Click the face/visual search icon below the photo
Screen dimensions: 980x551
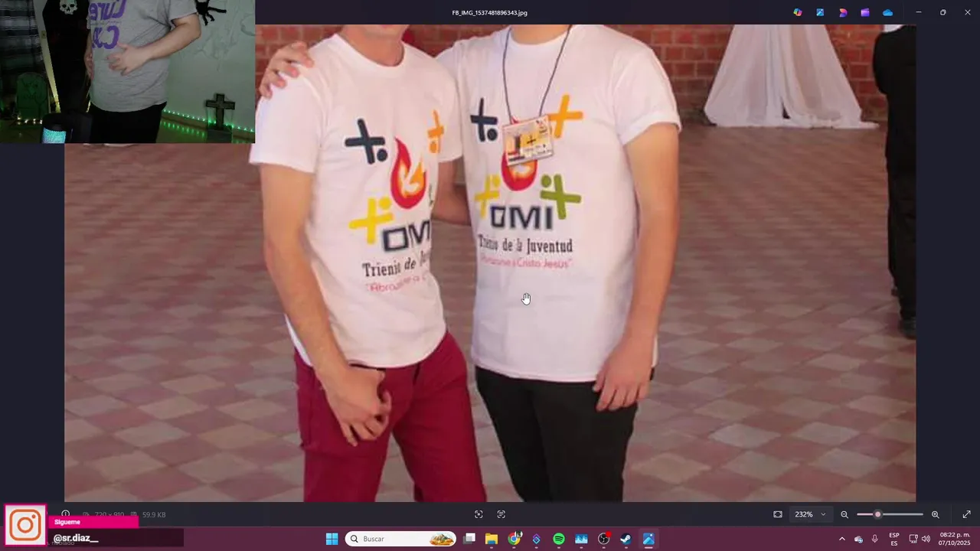tap(479, 514)
